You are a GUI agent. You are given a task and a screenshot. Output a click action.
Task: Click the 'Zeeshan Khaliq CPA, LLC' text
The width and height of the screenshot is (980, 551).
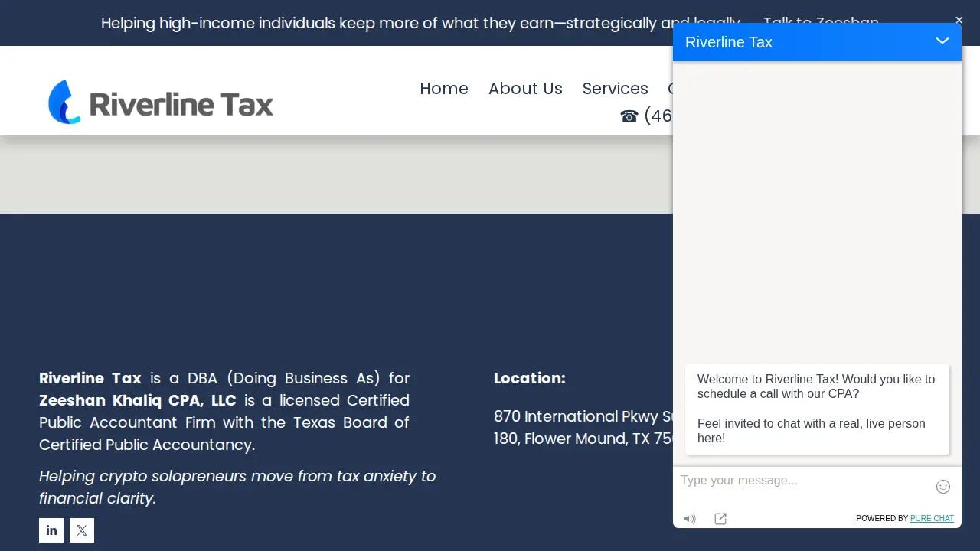pos(138,400)
